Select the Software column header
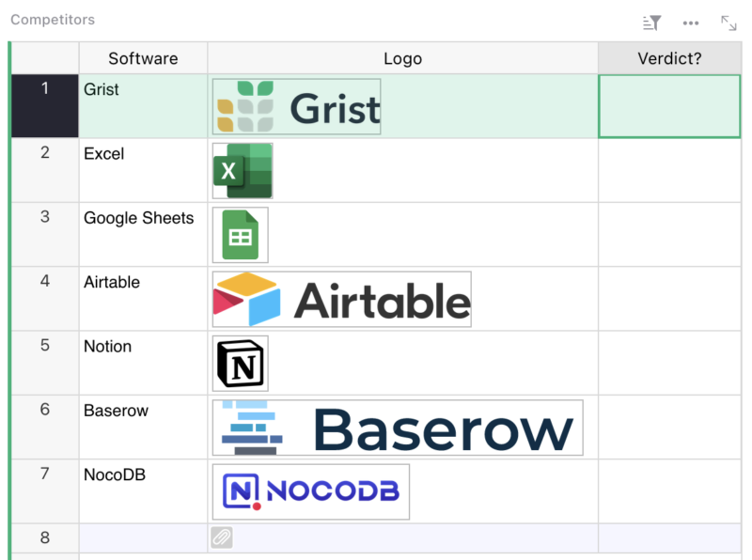This screenshot has width=752, height=560. tap(143, 58)
